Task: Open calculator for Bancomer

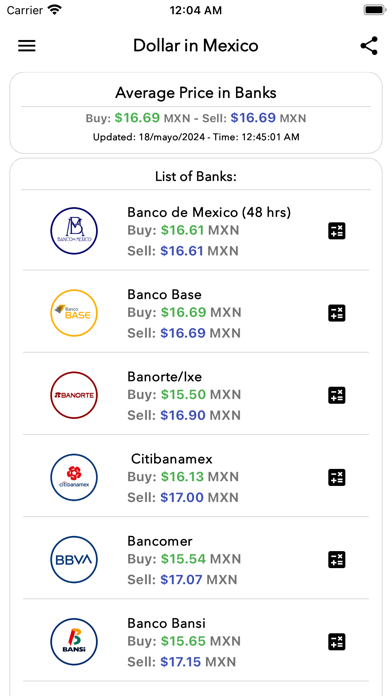Action: point(337,560)
